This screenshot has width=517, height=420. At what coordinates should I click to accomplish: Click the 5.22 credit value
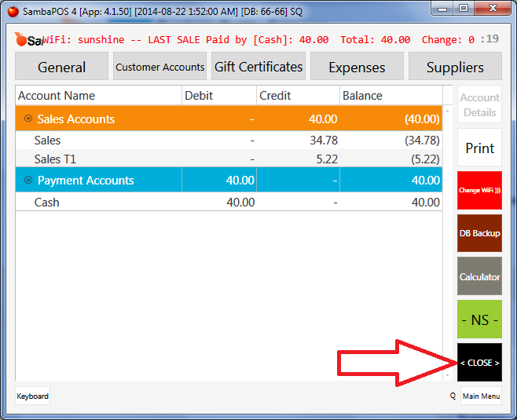coord(327,159)
